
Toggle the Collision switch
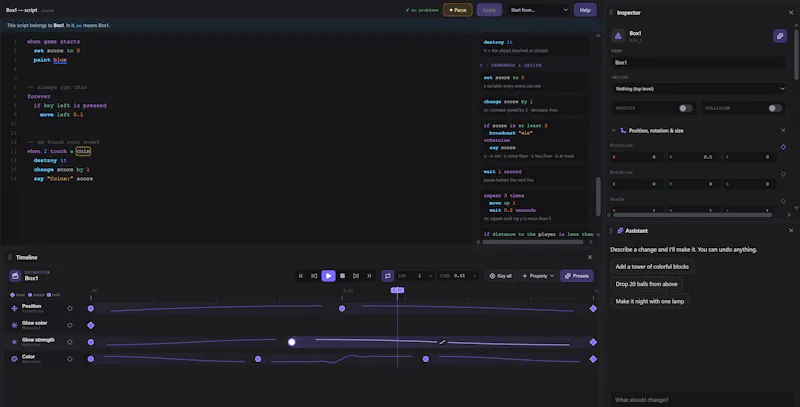(x=774, y=108)
